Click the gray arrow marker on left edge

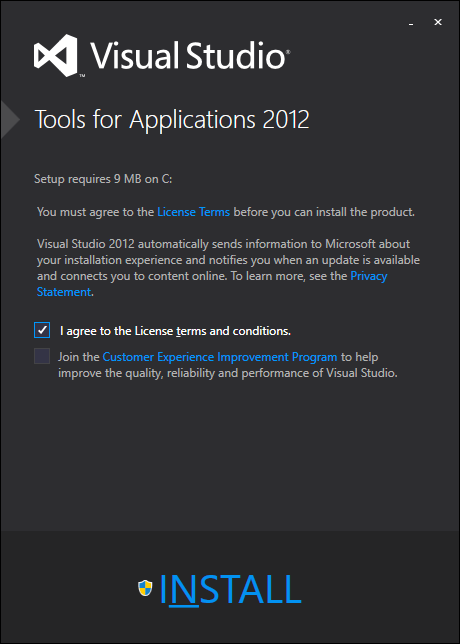[10, 119]
